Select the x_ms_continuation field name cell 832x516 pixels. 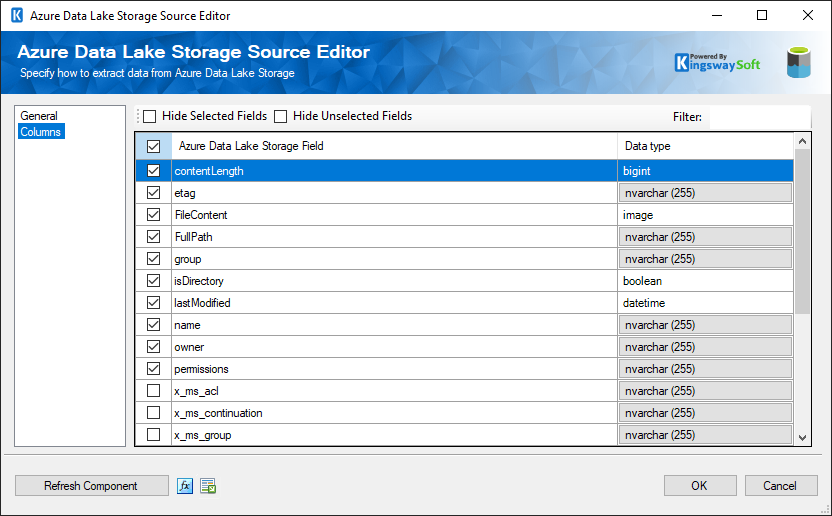click(394, 413)
